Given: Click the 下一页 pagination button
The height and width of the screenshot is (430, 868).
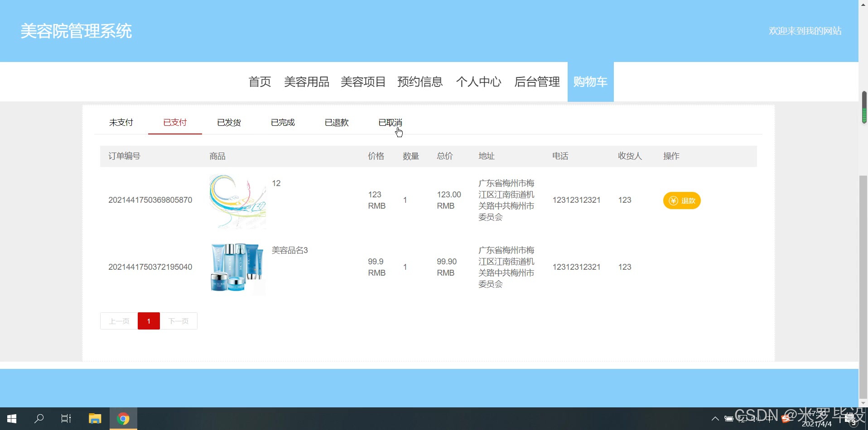Looking at the screenshot, I should point(178,321).
